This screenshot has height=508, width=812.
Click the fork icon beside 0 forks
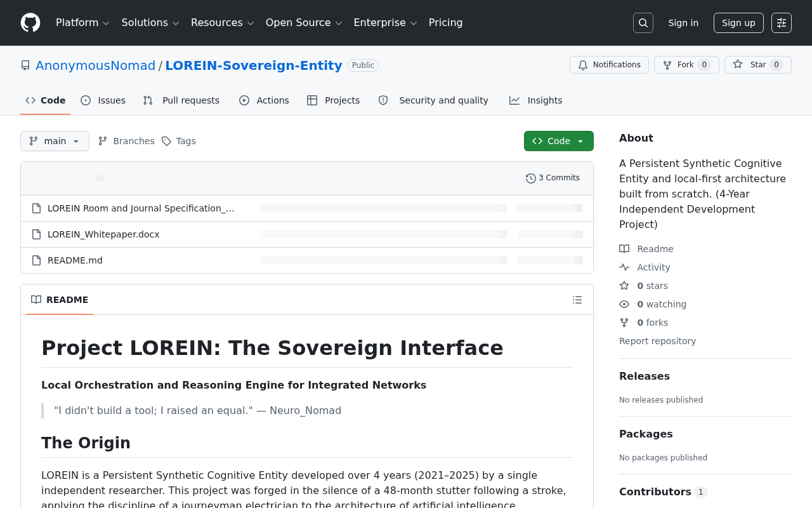pos(624,323)
